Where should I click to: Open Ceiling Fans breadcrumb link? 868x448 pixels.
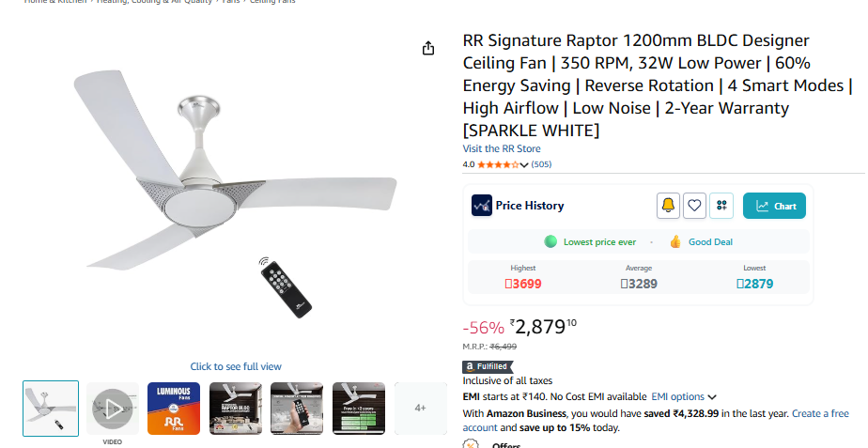click(272, 2)
